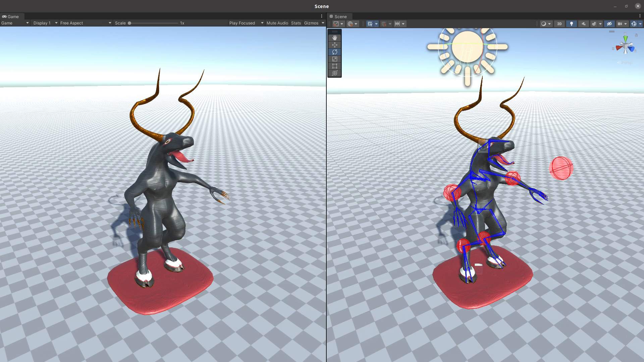Open Game view Gizmos dropdown arrow
The width and height of the screenshot is (644, 362).
(x=323, y=23)
